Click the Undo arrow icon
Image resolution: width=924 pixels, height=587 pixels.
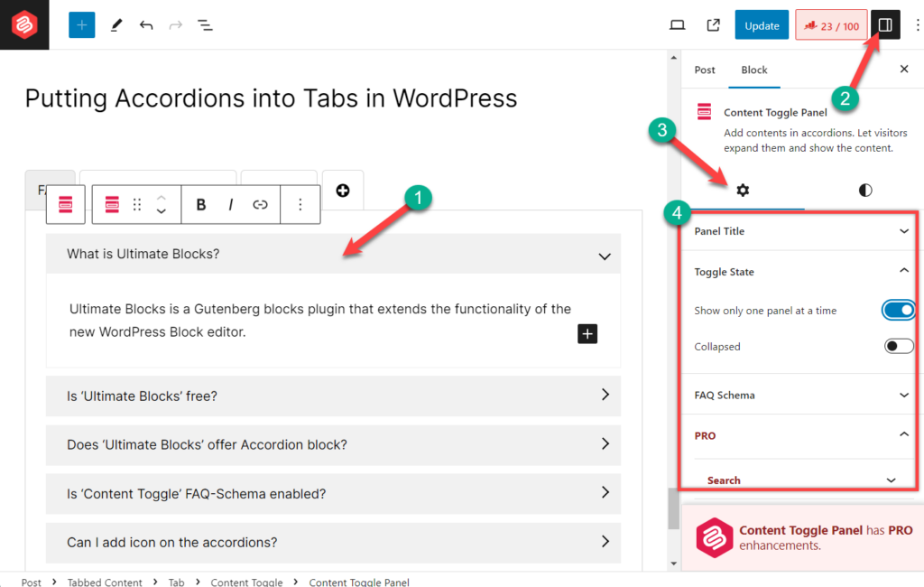tap(146, 24)
